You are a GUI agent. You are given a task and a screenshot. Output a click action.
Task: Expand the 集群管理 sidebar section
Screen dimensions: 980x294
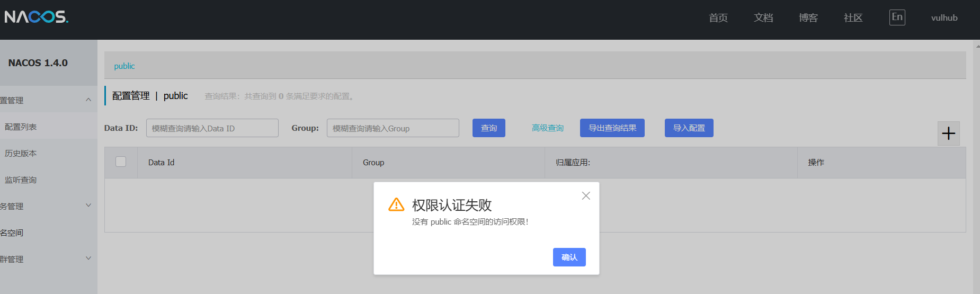tap(88, 259)
